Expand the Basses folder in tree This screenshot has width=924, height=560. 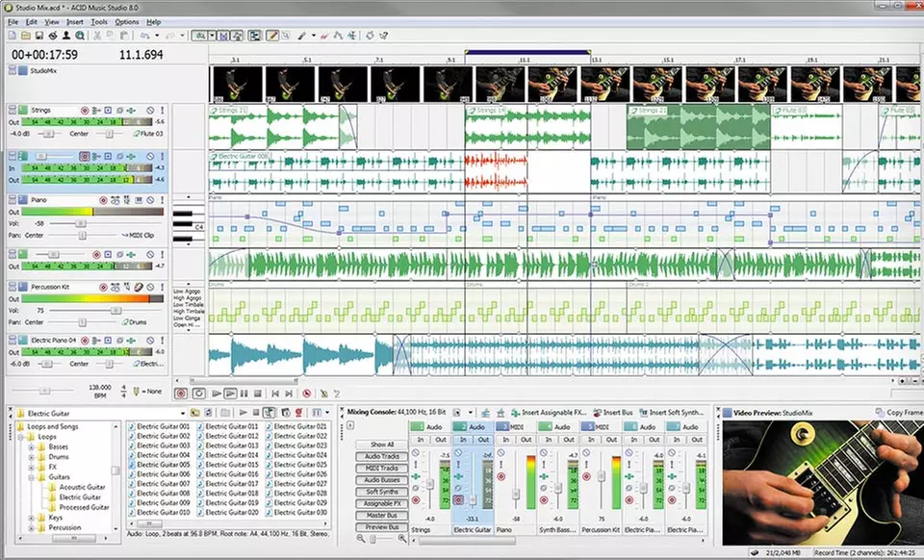(x=31, y=446)
